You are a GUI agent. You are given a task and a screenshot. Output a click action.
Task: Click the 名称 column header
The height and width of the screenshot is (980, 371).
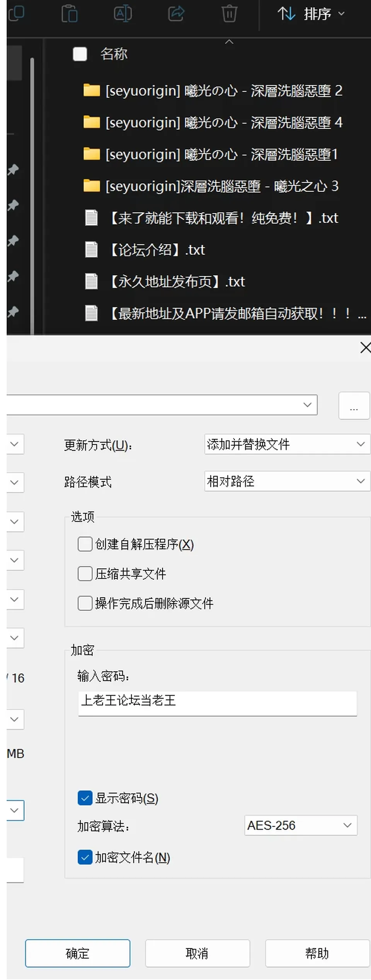[x=114, y=54]
